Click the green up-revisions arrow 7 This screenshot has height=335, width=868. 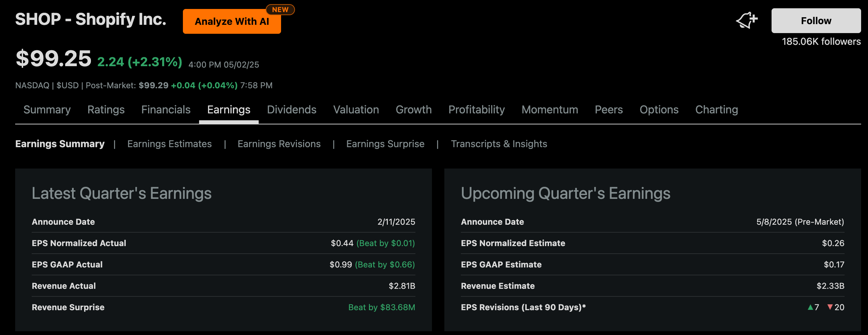(x=813, y=307)
